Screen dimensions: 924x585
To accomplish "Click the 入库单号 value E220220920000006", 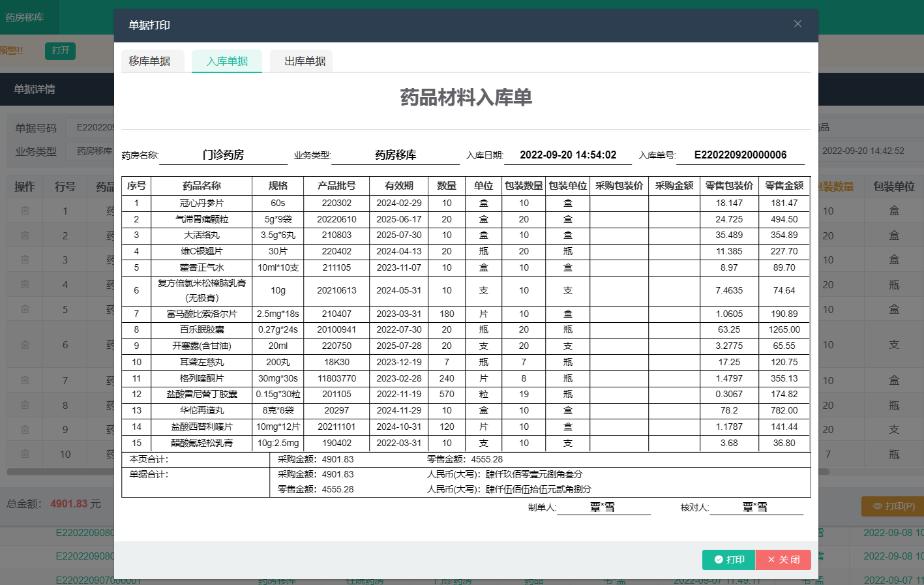I will 740,155.
